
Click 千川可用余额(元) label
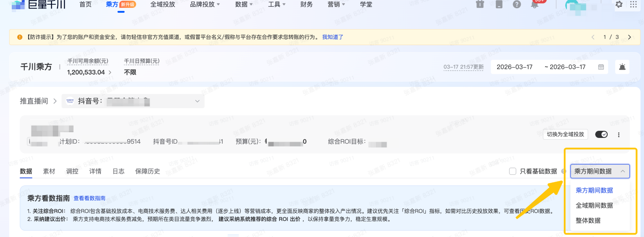click(88, 61)
